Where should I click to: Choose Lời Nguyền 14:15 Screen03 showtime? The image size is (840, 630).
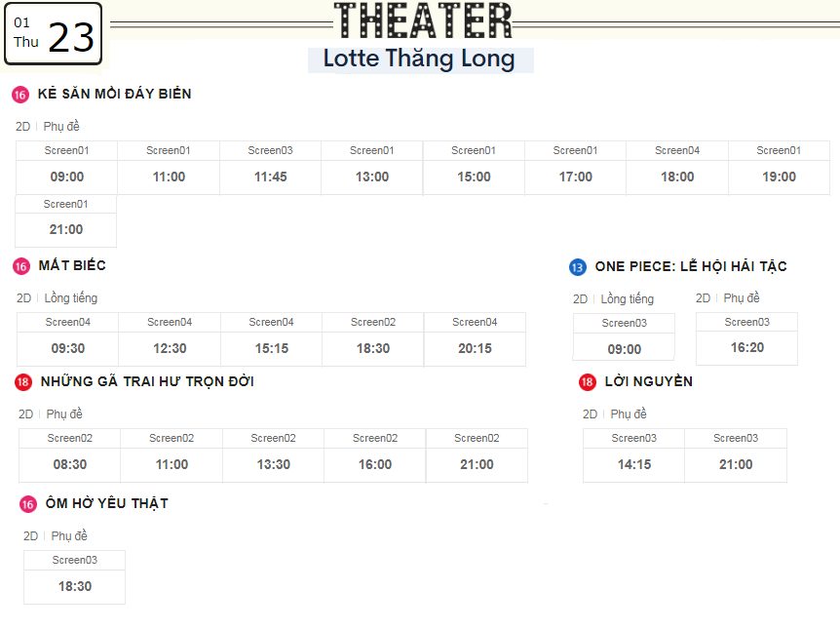633,455
